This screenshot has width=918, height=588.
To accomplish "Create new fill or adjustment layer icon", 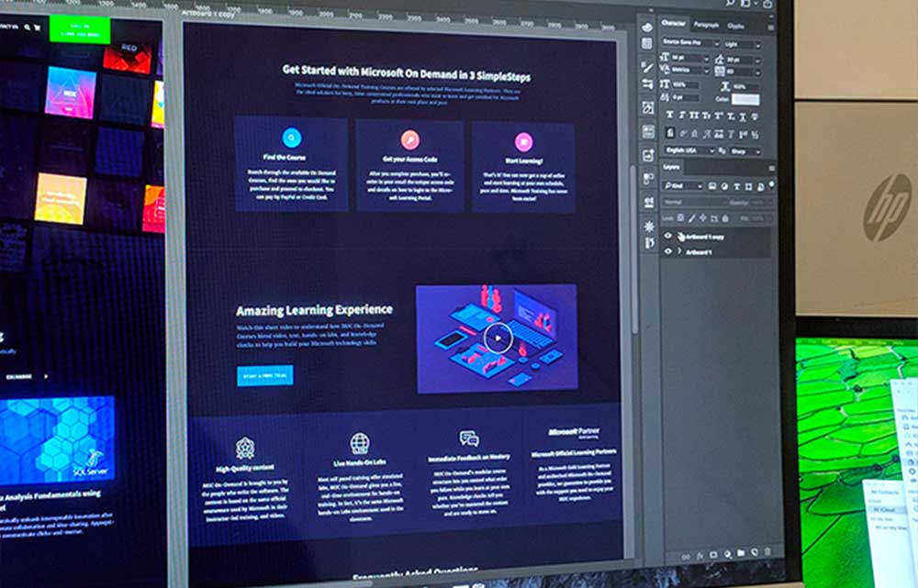I will pos(728,554).
